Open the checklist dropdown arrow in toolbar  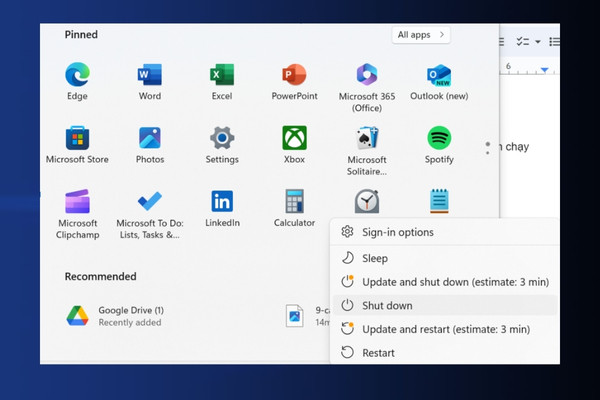(x=538, y=42)
